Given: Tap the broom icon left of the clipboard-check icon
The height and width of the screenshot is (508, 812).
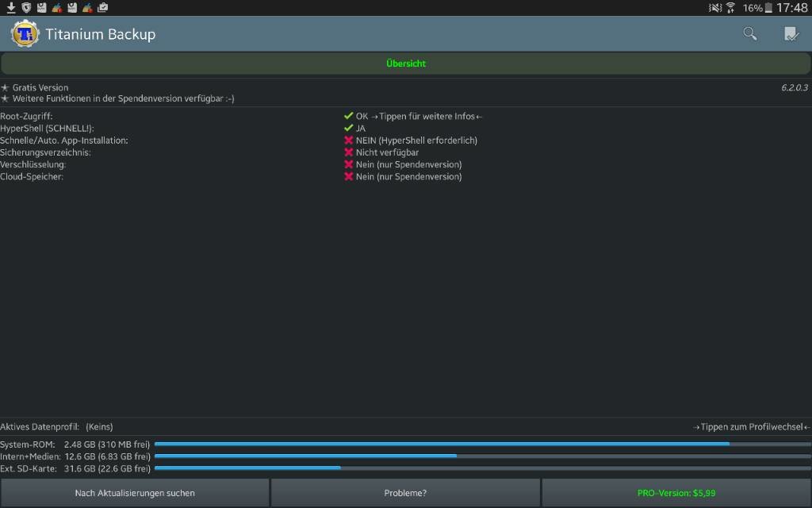Looking at the screenshot, I should [x=87, y=7].
